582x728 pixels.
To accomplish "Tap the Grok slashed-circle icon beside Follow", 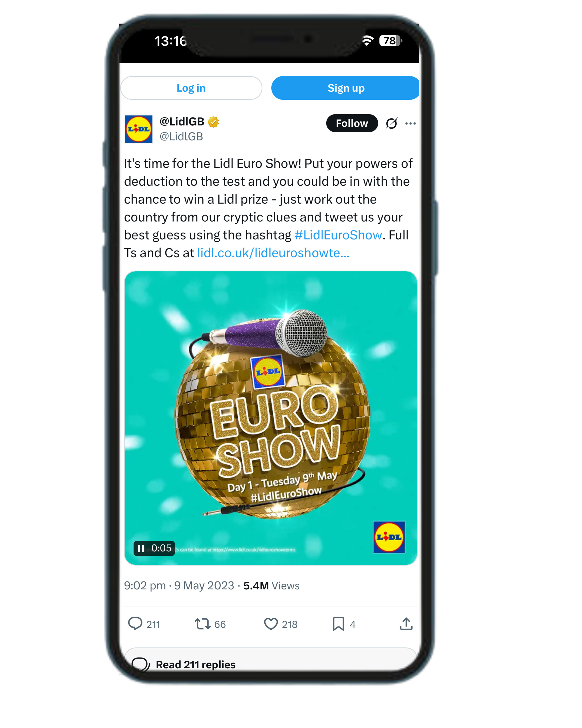I will 391,123.
